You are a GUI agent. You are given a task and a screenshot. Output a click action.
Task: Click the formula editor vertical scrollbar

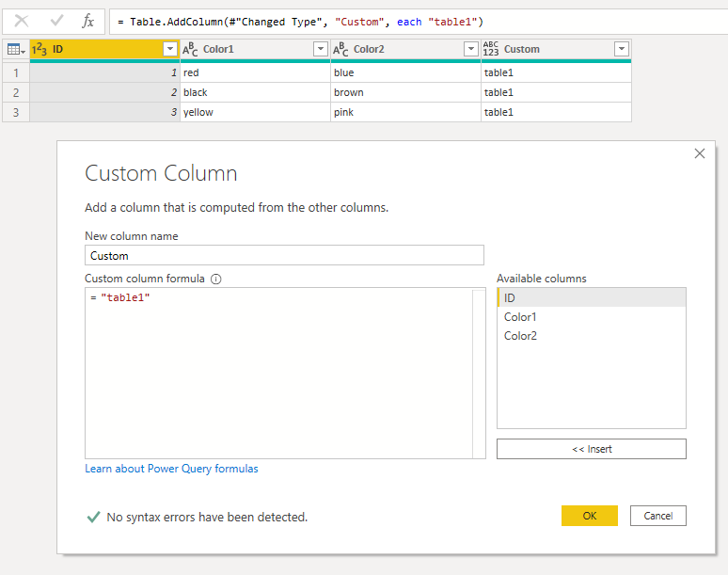tap(479, 373)
